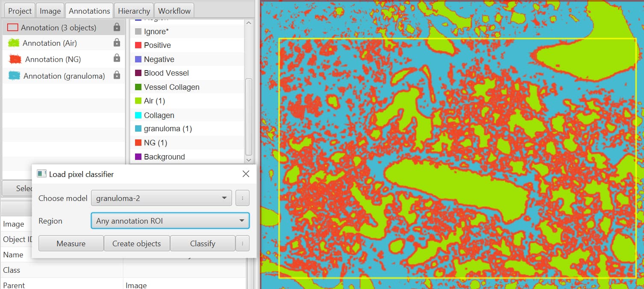Open the Region dropdown set to Any annotation ROI

point(170,221)
